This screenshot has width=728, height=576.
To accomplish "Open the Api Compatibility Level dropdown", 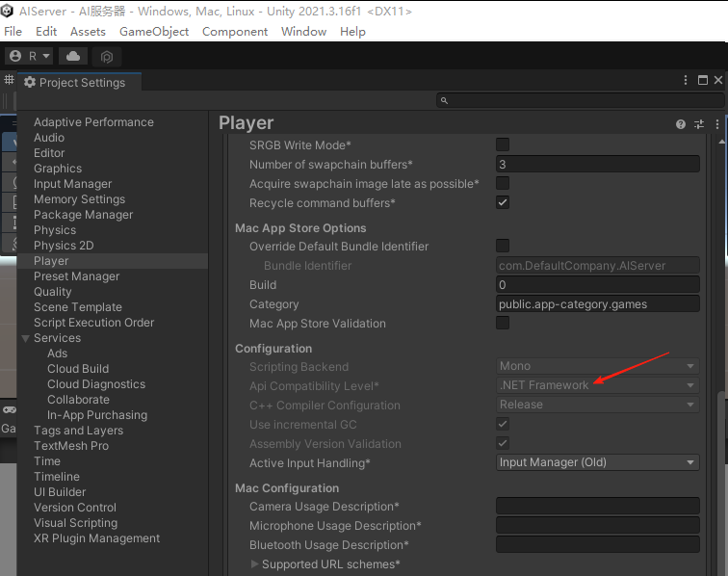I will point(598,385).
